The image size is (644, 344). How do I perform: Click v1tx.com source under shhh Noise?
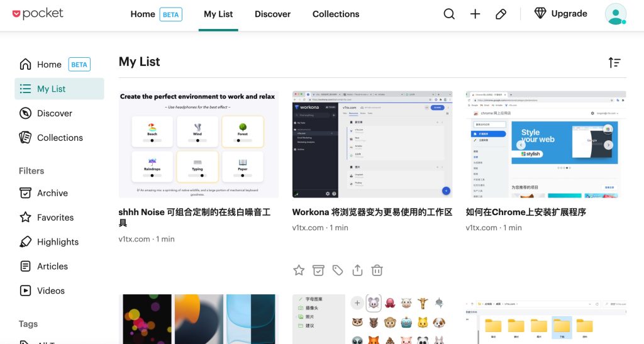pyautogui.click(x=135, y=239)
